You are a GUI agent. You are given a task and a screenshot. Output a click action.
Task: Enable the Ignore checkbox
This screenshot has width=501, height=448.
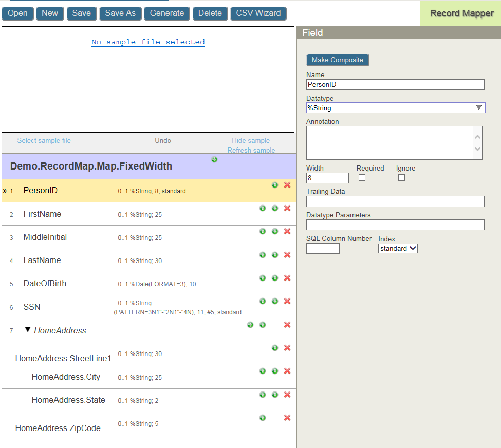tap(402, 177)
